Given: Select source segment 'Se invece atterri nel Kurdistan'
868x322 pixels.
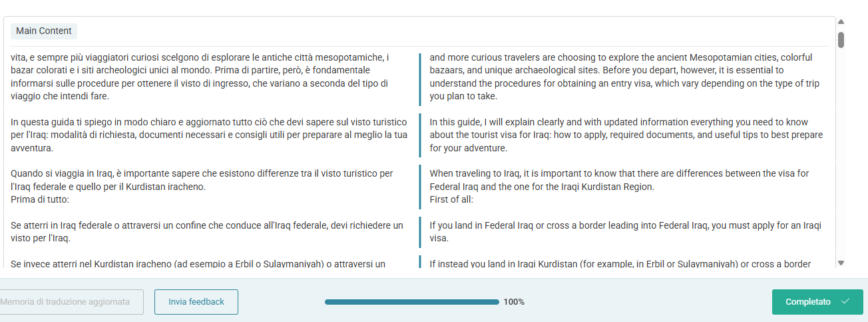Looking at the screenshot, I should coord(210,263).
